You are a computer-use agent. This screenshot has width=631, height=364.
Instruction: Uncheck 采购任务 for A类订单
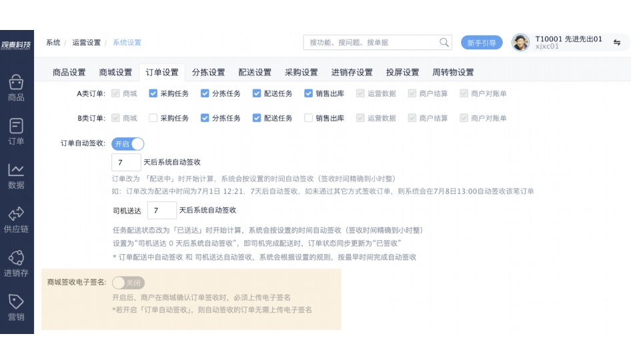click(x=153, y=94)
